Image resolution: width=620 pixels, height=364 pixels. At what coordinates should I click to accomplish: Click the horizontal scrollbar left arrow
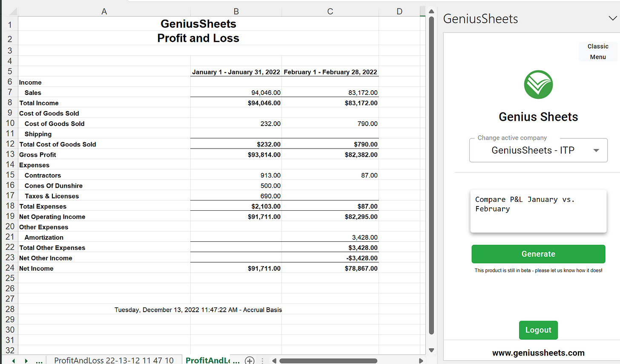(x=275, y=361)
